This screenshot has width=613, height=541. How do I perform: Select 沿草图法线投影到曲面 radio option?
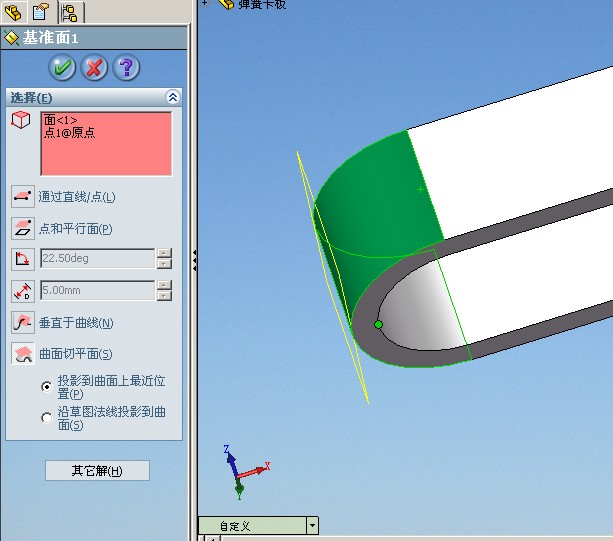47,418
